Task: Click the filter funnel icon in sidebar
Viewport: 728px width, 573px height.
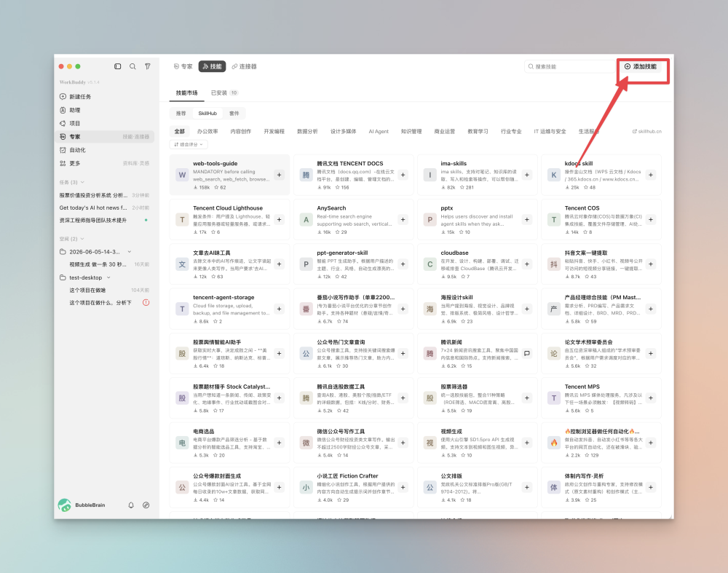Action: 148,66
